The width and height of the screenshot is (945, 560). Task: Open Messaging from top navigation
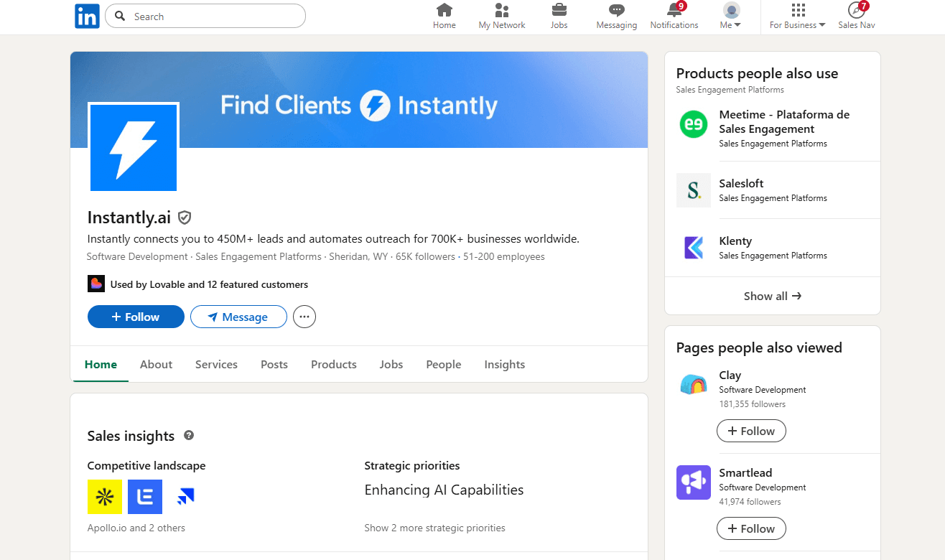(x=617, y=17)
